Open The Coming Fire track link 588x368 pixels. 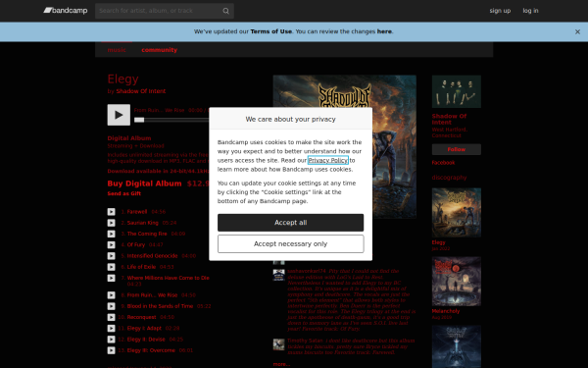tap(147, 234)
